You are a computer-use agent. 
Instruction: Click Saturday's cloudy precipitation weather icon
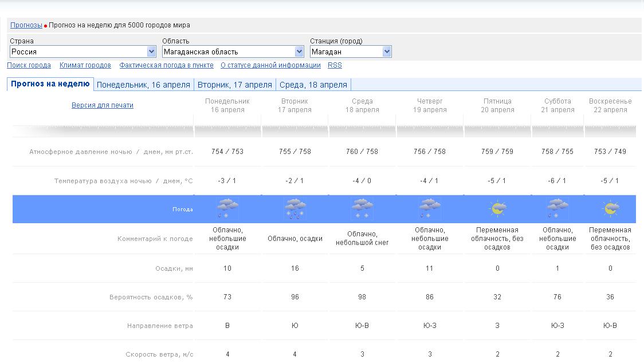click(x=557, y=209)
